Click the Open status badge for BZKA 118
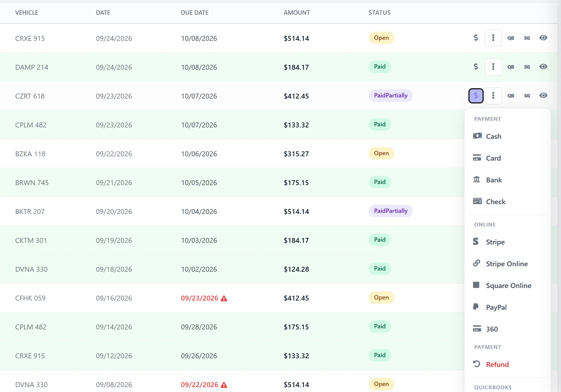Viewport: 561px width, 392px height. pos(381,153)
